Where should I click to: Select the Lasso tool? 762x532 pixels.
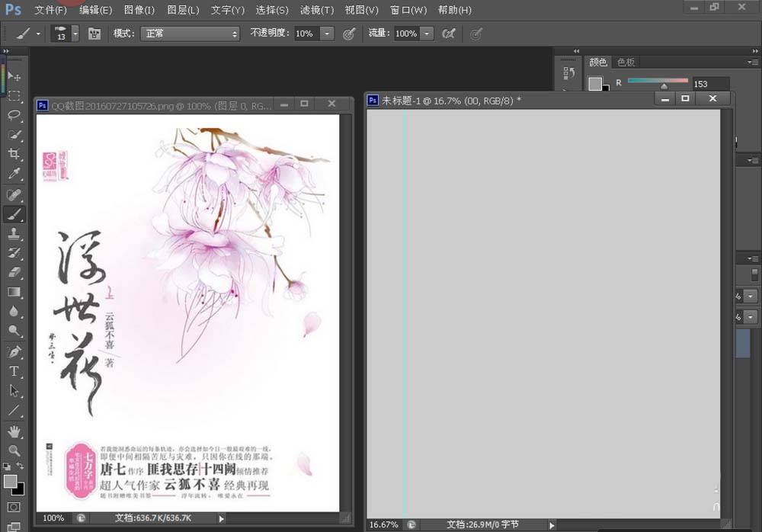coord(14,114)
